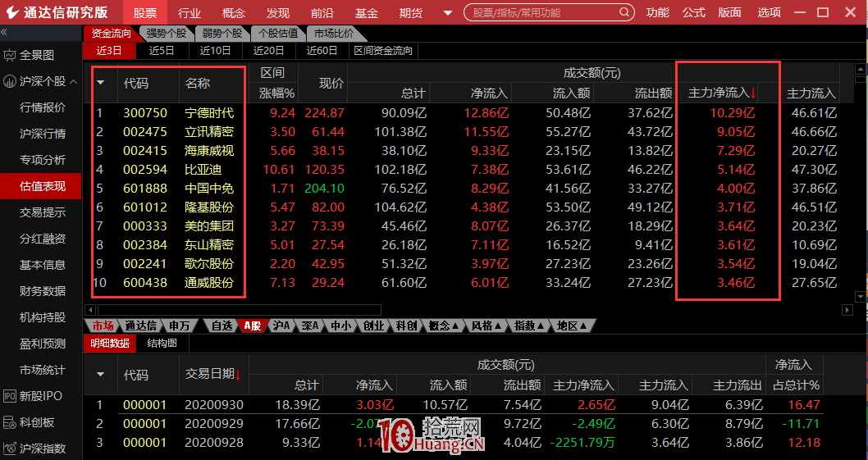Expand the 概念▲ category tab

(445, 326)
